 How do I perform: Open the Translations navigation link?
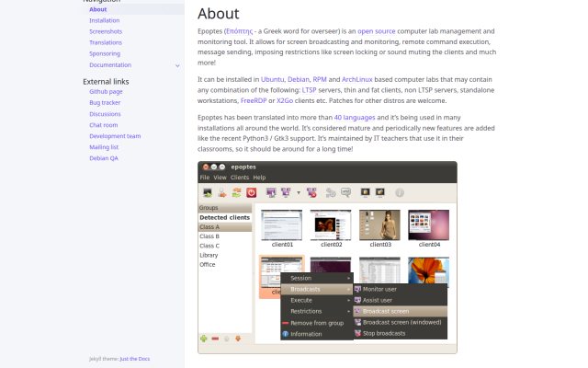[x=106, y=42]
